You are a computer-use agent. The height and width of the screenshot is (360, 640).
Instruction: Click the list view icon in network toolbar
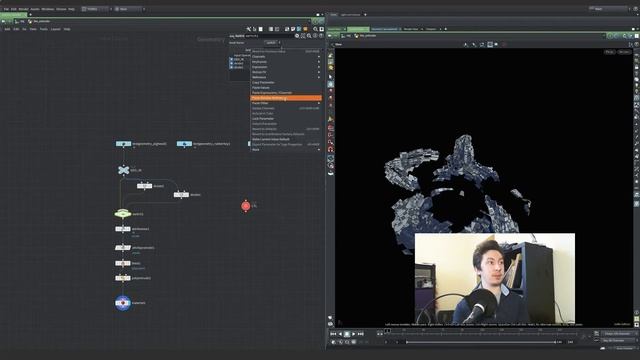pos(271,29)
